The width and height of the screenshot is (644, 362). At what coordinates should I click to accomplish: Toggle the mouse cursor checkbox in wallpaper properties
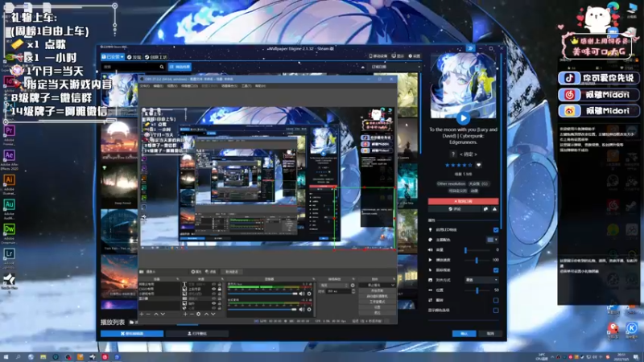pyautogui.click(x=496, y=270)
